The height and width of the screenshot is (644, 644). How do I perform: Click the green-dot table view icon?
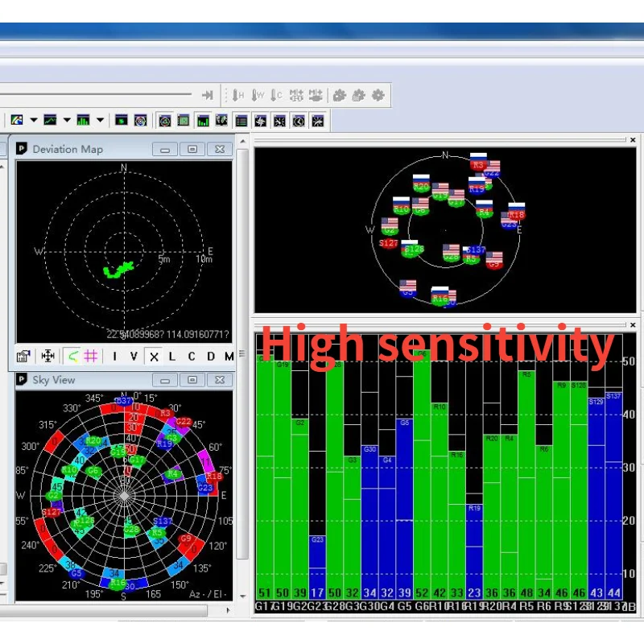[122, 120]
